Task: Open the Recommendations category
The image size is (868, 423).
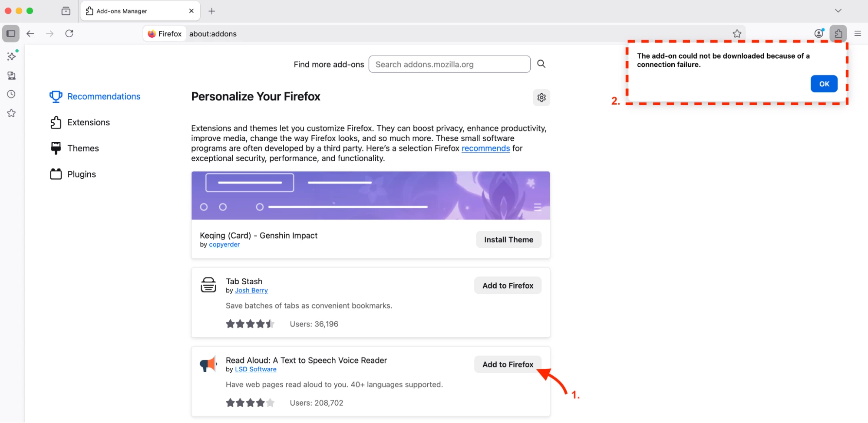Action: pos(95,96)
